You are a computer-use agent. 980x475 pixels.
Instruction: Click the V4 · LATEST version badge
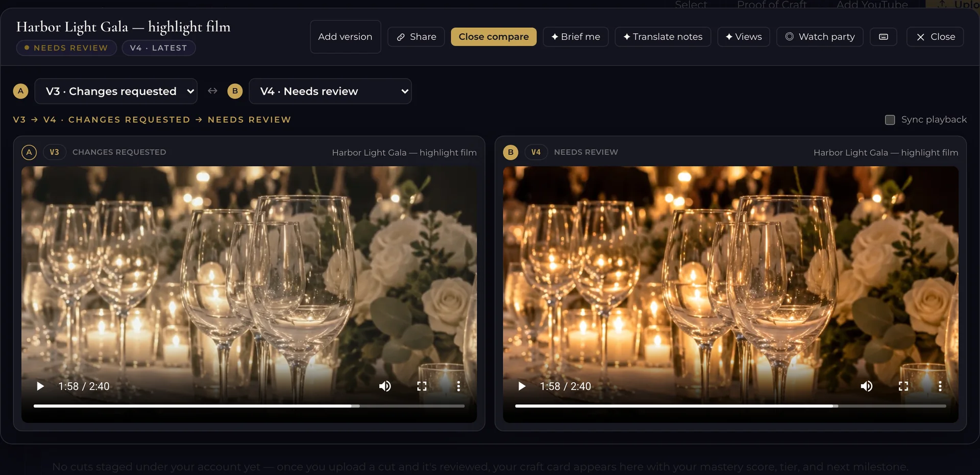158,48
